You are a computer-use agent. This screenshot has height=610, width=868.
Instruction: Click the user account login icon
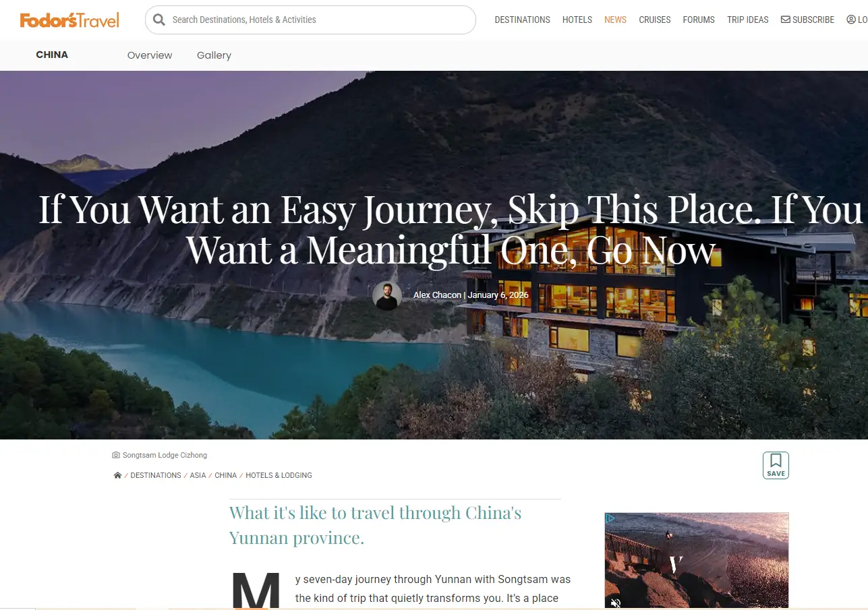[851, 20]
